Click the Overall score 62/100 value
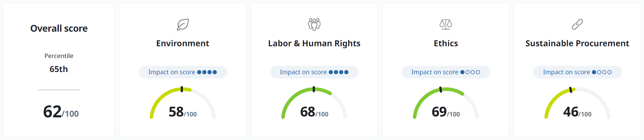Viewport: 644px width, 140px height. (61, 112)
